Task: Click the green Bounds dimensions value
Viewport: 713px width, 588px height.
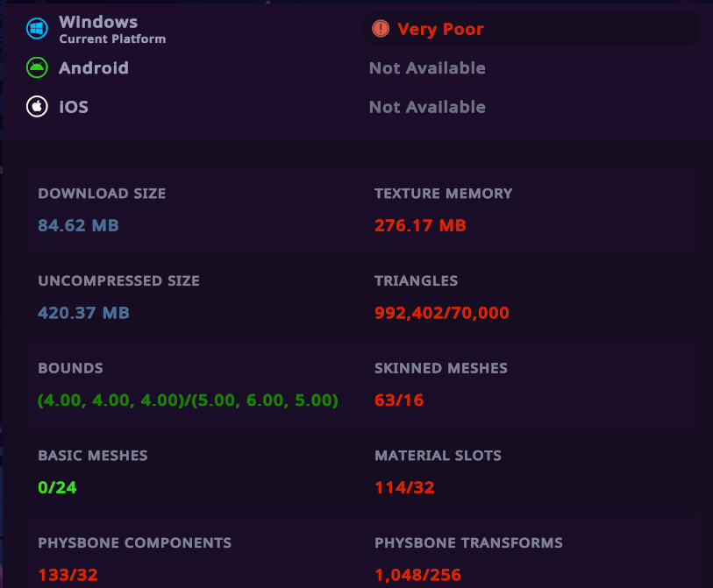Action: 188,400
